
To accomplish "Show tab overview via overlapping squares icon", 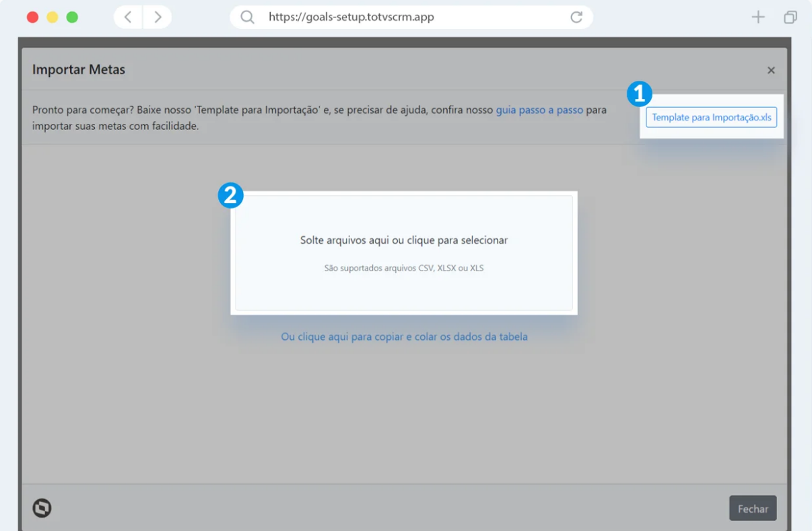I will (790, 17).
